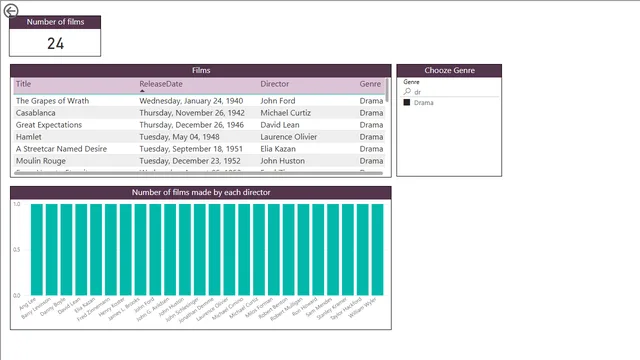Viewport: 640px width, 360px height.
Task: Click director cell 'Michael Curtiz' in Films table
Action: (286, 113)
